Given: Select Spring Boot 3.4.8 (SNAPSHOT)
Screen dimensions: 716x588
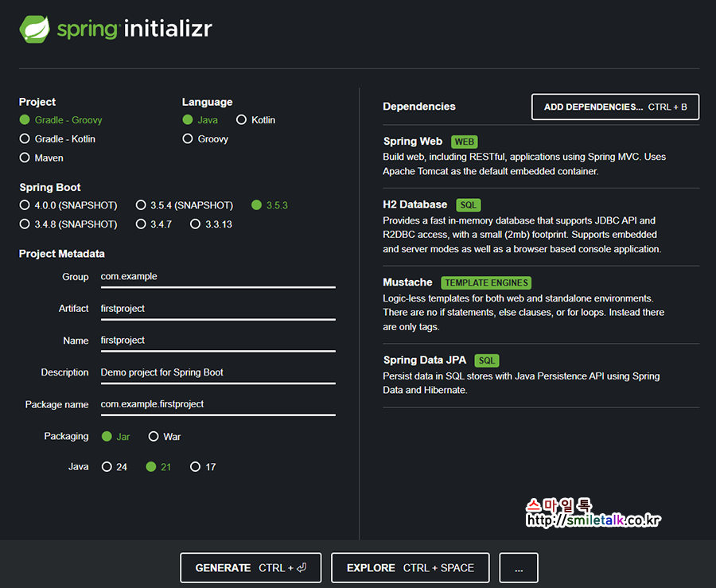Looking at the screenshot, I should pos(68,224).
